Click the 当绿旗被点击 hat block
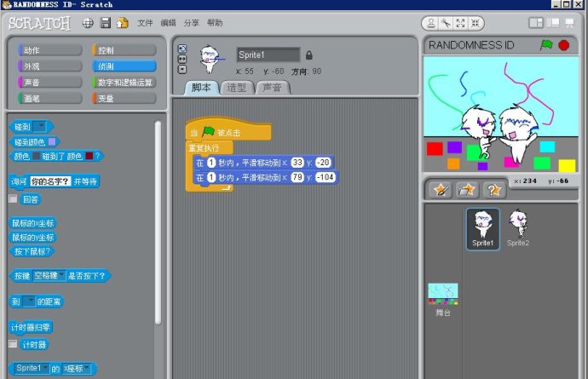The width and height of the screenshot is (588, 379). (228, 129)
